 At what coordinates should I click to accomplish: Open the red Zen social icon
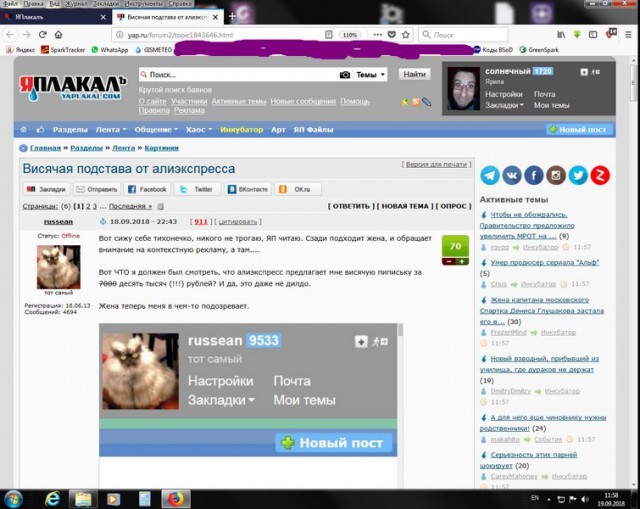click(600, 176)
